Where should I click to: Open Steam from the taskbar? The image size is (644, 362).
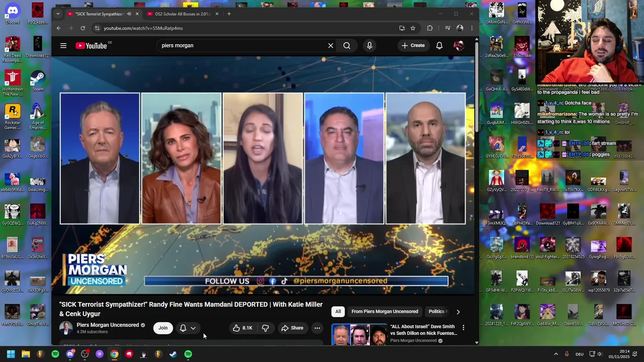point(173,354)
